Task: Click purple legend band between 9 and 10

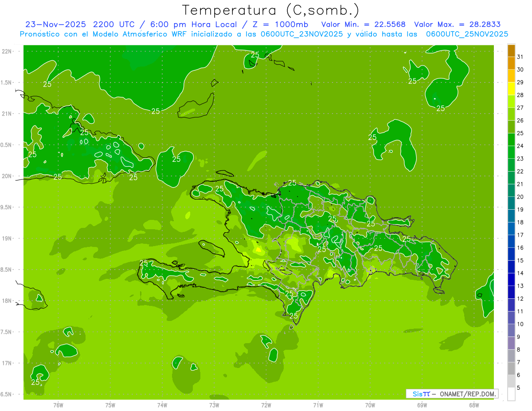Action: 511,331
